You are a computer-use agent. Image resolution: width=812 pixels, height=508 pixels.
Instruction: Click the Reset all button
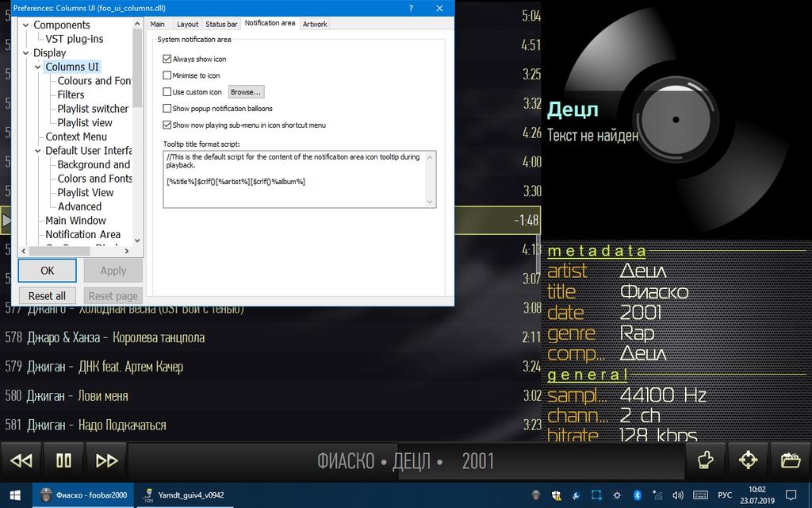(47, 295)
